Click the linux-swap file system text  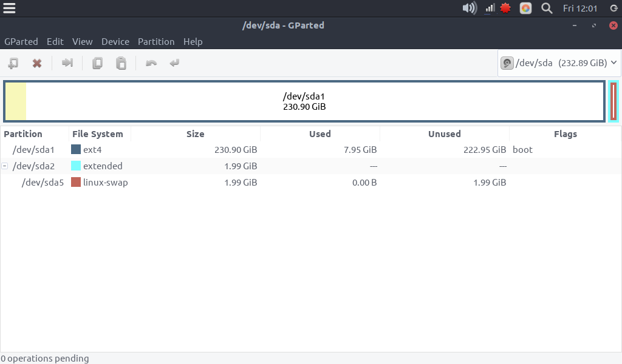pyautogui.click(x=106, y=183)
